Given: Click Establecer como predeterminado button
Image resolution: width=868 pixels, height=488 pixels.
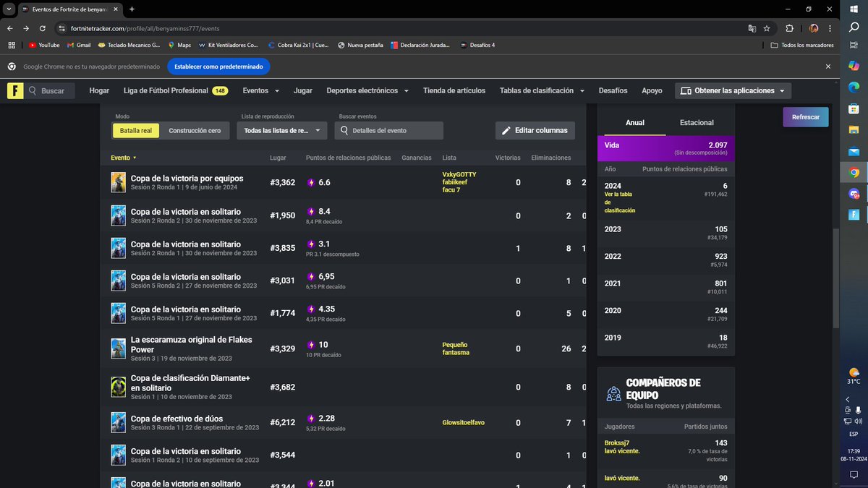Looking at the screenshot, I should tap(219, 66).
